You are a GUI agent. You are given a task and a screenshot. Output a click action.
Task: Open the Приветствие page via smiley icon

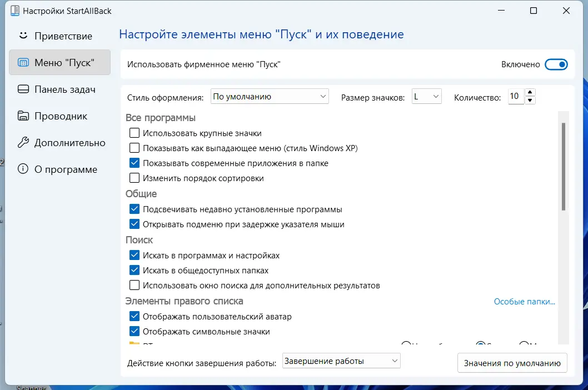(x=22, y=36)
